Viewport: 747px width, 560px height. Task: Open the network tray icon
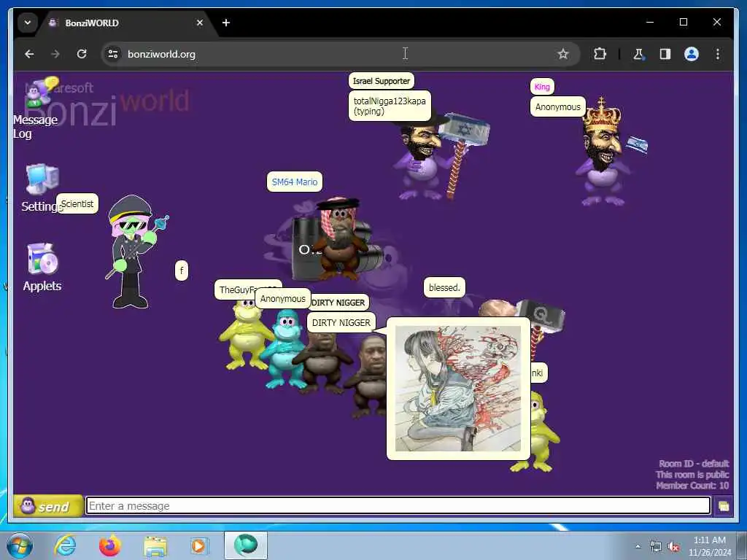coord(656,547)
